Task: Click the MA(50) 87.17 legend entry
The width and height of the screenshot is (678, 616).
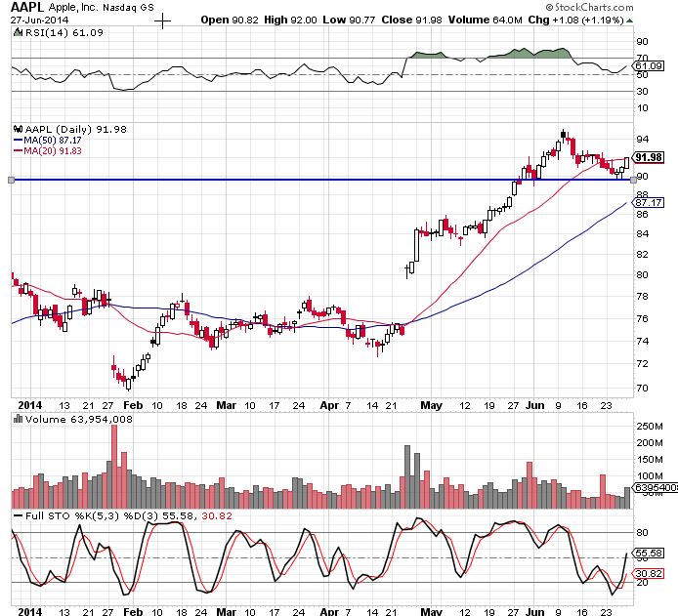Action: tap(48, 140)
